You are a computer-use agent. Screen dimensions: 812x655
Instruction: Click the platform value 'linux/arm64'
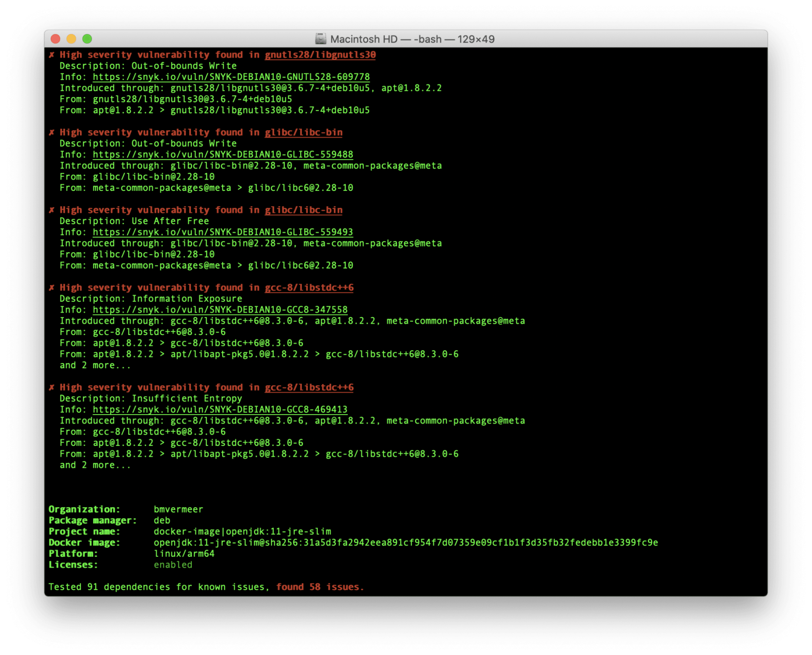(184, 554)
